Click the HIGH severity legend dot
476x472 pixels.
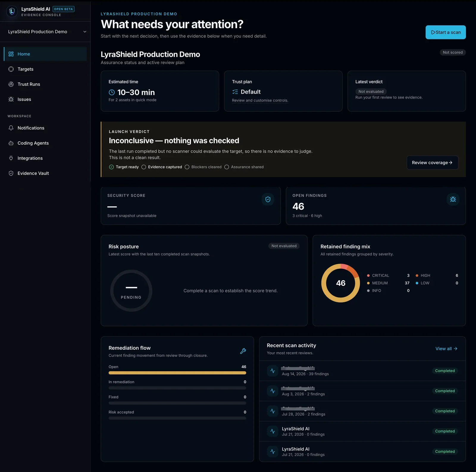coord(417,276)
